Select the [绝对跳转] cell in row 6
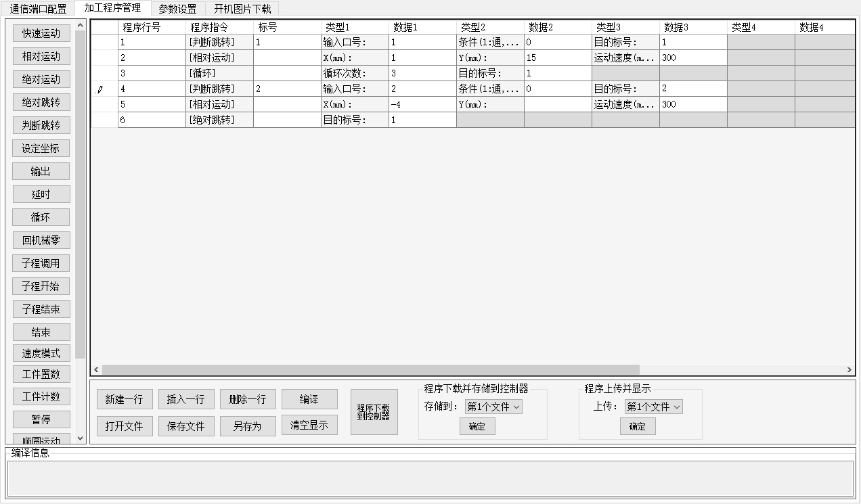The width and height of the screenshot is (861, 504). click(219, 120)
